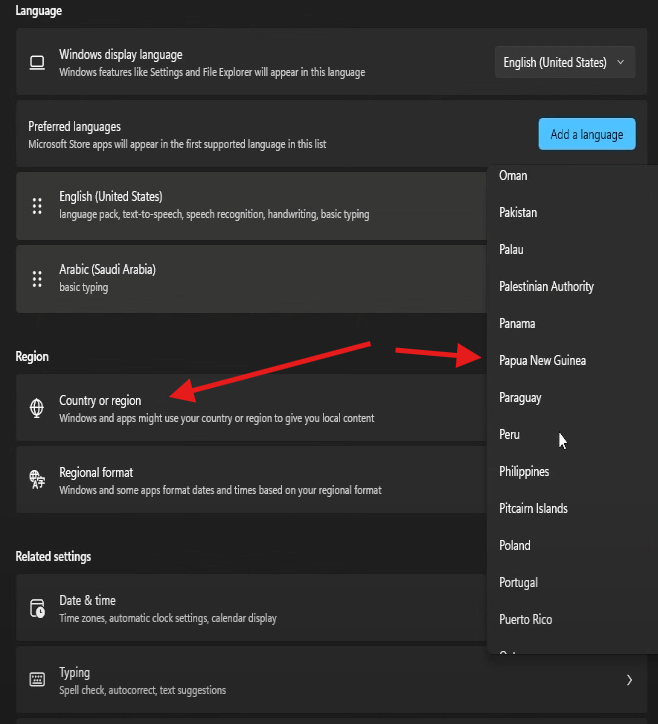
Task: Click drag handle icon beside English (United States)
Action: [37, 206]
